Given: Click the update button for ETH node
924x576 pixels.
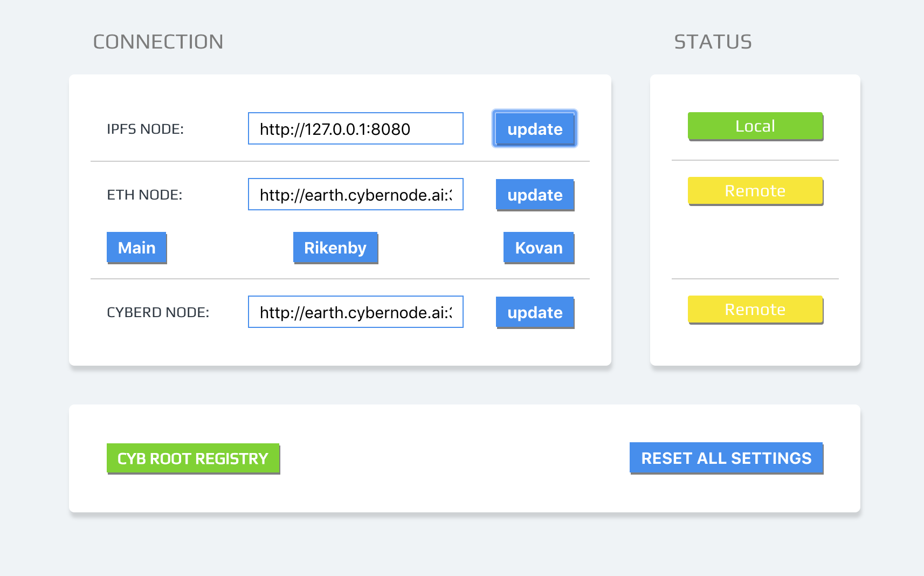Looking at the screenshot, I should 535,195.
